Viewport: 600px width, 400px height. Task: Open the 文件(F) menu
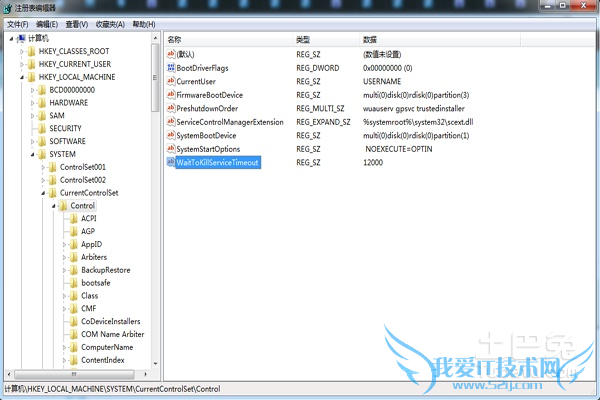point(18,24)
